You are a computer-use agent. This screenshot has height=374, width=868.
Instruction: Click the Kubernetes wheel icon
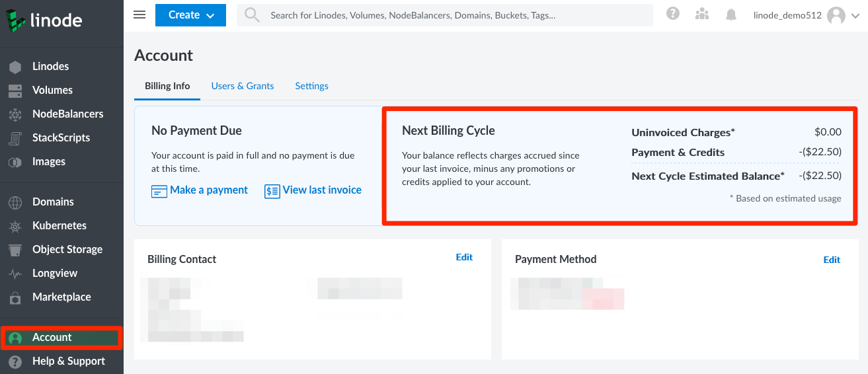pos(15,226)
